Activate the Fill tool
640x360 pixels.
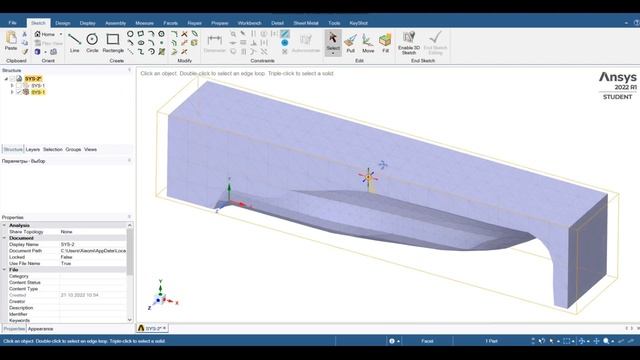385,43
